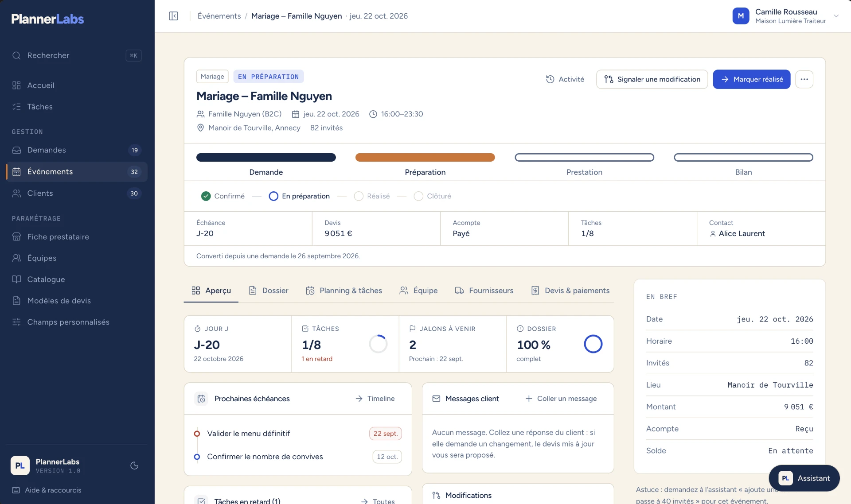Screen dimensions: 851x504
Task: Click the user avatar M
Action: pos(741,16)
